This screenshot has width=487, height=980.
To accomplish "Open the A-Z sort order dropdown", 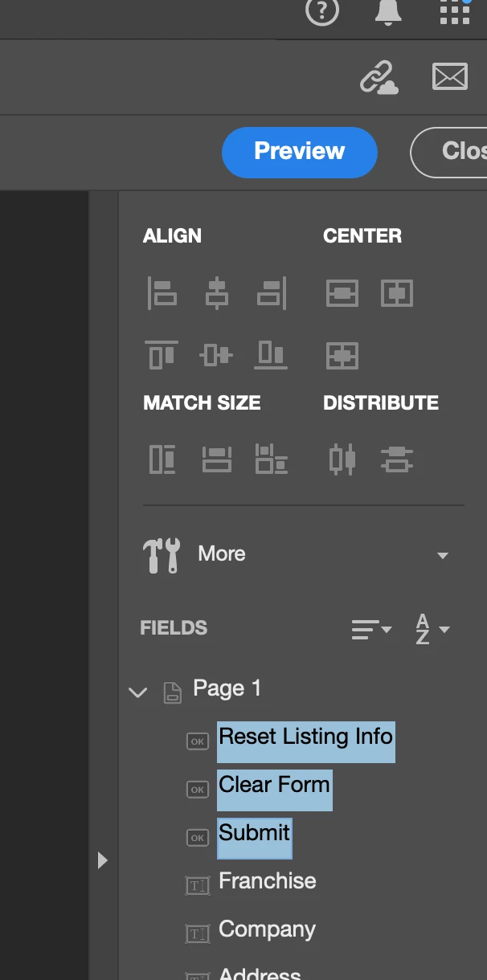I will pyautogui.click(x=432, y=629).
